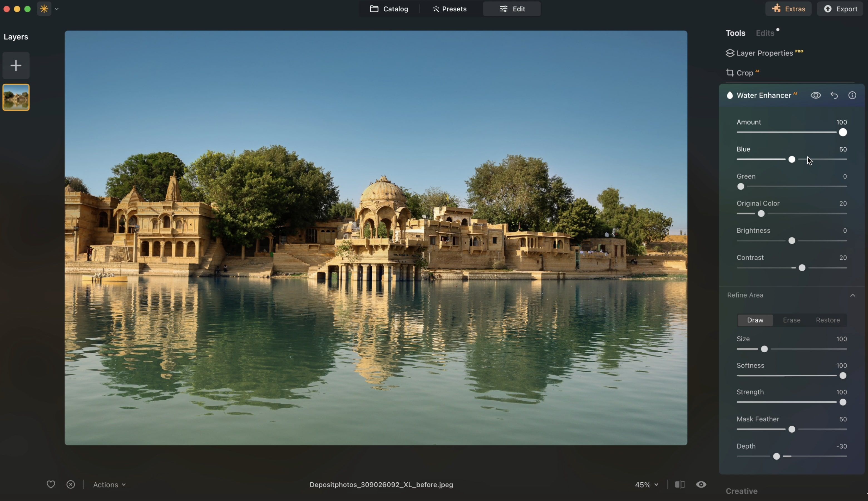Mark the photo as favorite
Screen dimensions: 868x501
pyautogui.click(x=51, y=485)
